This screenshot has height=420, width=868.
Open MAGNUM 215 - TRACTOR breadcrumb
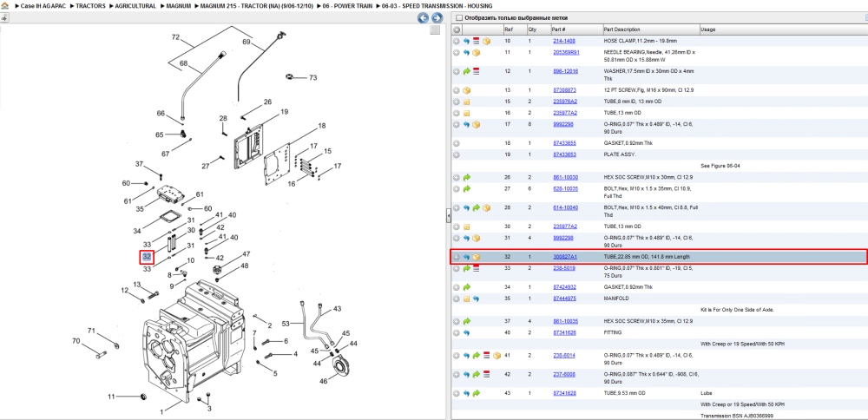click(258, 6)
